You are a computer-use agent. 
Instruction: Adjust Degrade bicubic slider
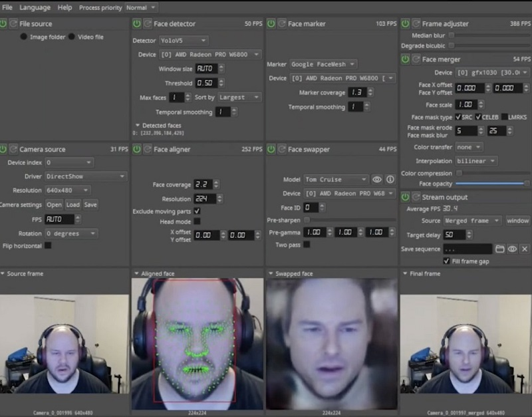click(x=489, y=45)
